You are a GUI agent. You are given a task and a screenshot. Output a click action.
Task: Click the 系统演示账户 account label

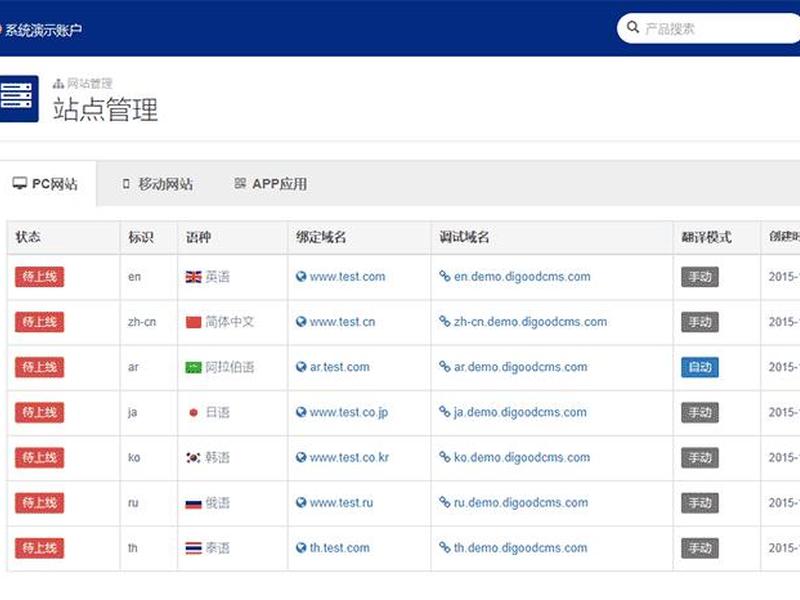pyautogui.click(x=43, y=30)
